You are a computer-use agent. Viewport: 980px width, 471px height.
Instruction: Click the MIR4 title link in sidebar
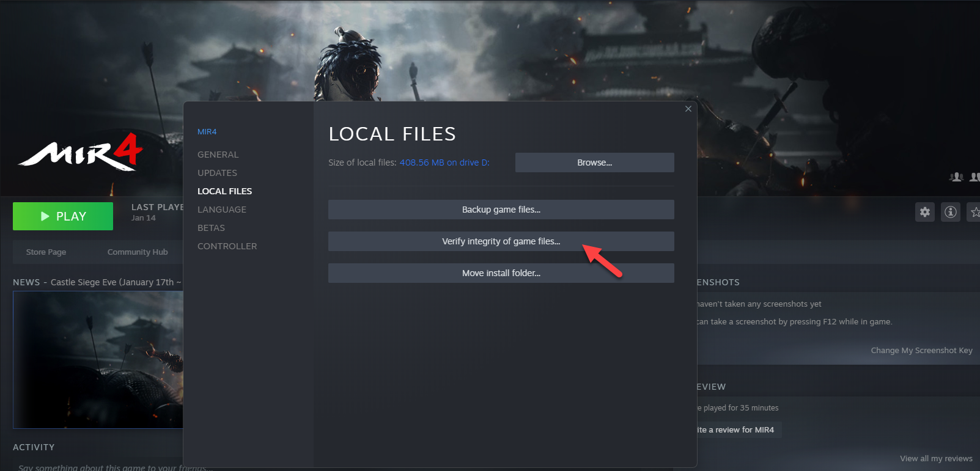tap(207, 132)
